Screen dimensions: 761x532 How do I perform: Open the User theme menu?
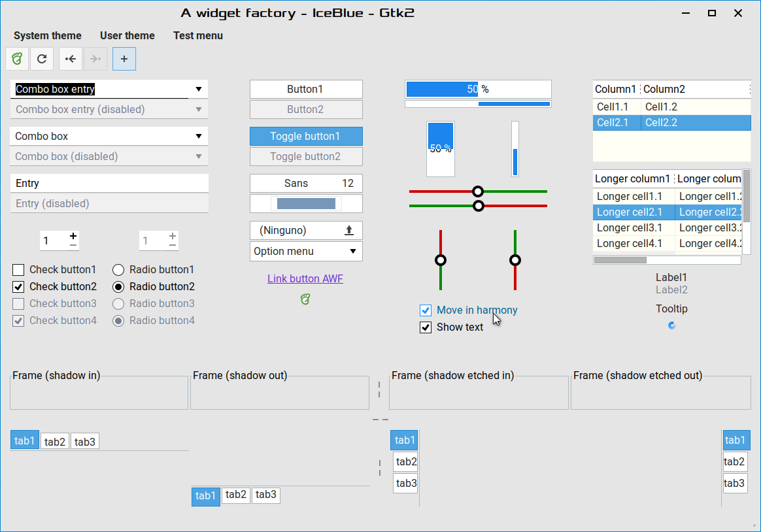tap(127, 35)
